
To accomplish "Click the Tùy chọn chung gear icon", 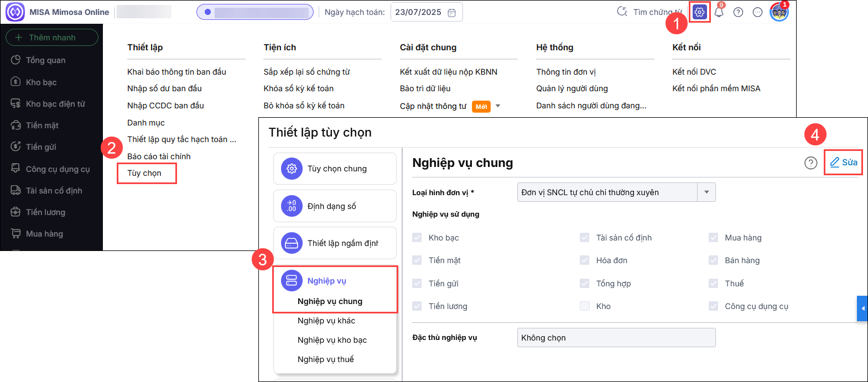I will (x=292, y=169).
